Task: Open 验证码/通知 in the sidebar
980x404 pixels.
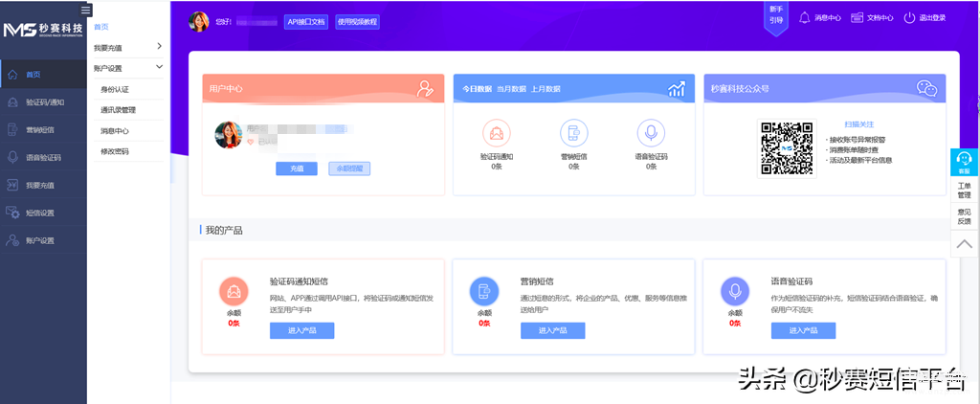Action: tap(43, 102)
